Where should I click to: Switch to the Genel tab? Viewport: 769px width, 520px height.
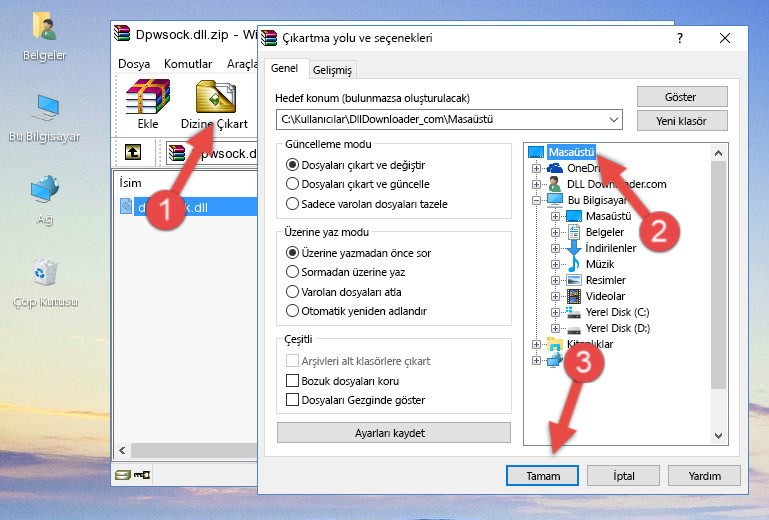point(284,68)
